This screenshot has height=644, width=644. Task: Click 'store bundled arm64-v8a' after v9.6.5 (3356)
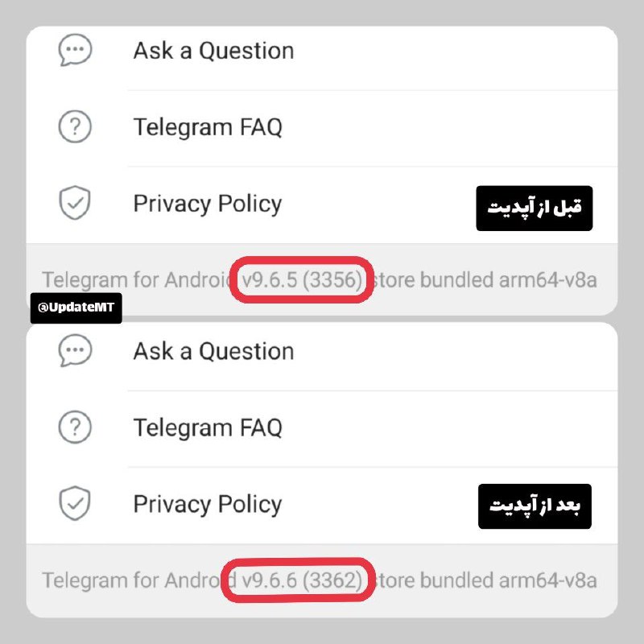point(484,280)
